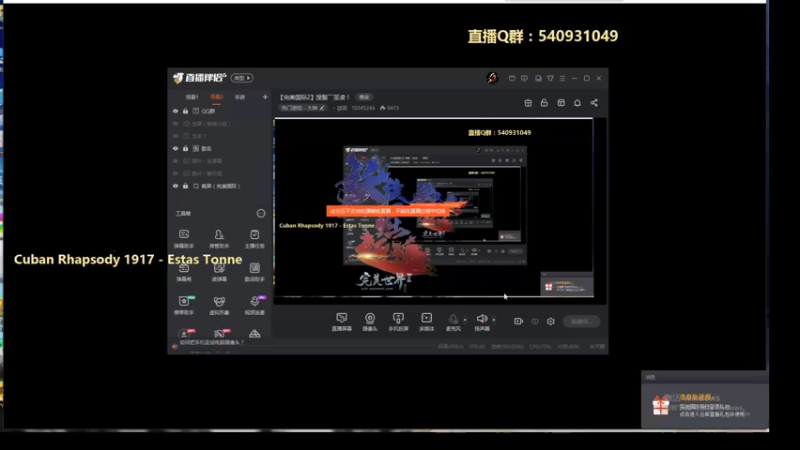Click the room number 10345244
Image resolution: width=800 pixels, height=450 pixels.
pos(363,108)
